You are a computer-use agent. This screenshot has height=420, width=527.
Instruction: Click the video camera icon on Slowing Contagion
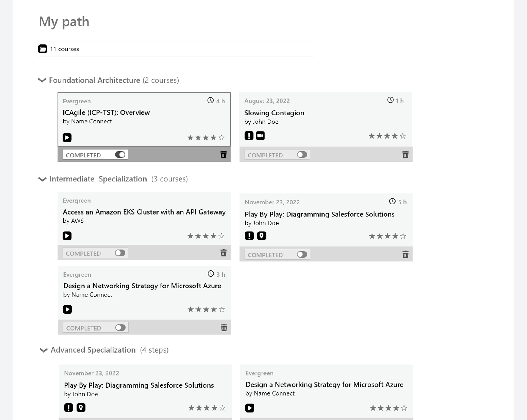point(260,136)
